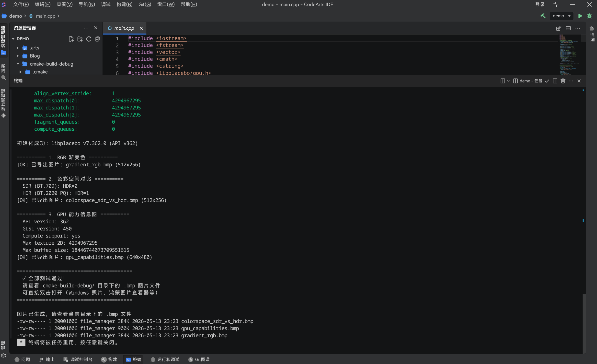Run the demo configuration with the green play icon
Viewport: 597px width, 364px height.
[x=580, y=16]
